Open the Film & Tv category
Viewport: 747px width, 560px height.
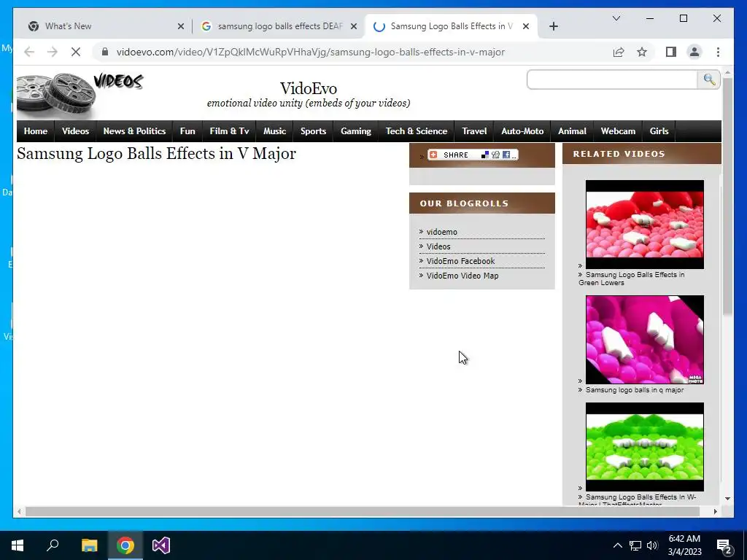(x=229, y=131)
